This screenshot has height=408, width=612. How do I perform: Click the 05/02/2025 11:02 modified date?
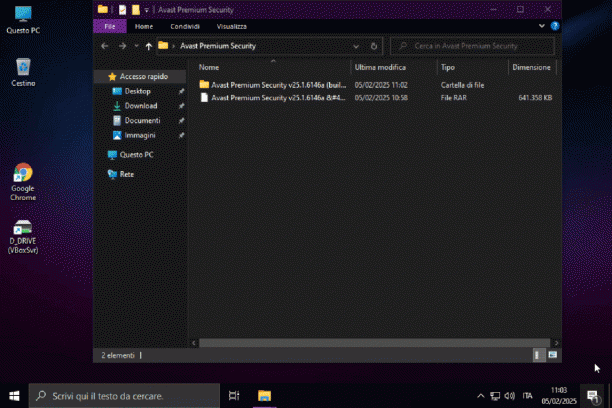pos(381,85)
